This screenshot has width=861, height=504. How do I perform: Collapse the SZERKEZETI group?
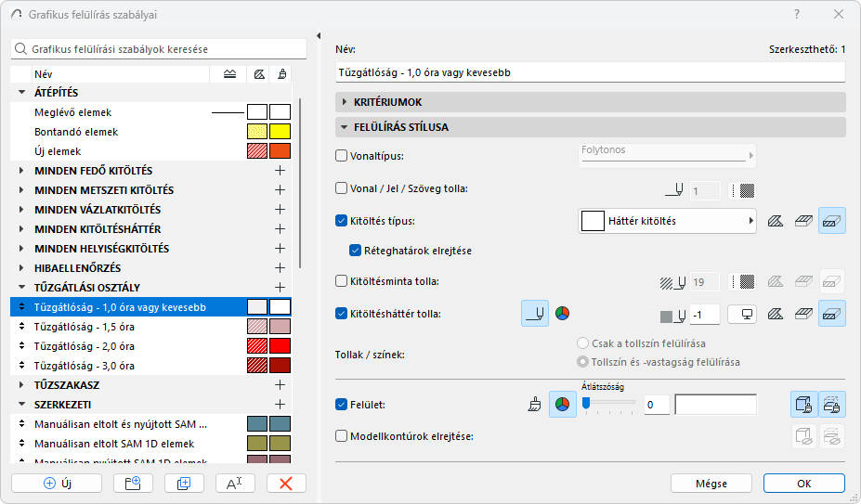coord(22,404)
